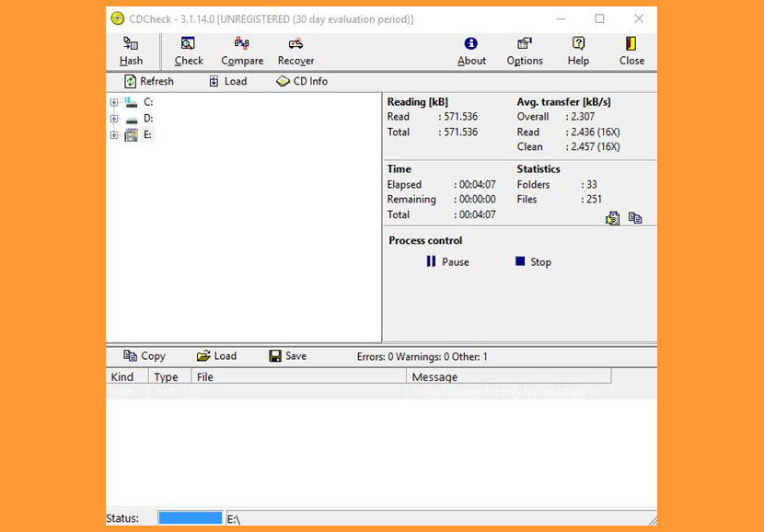Click the status progress bar
Screen dimensions: 764x532
click(x=190, y=517)
